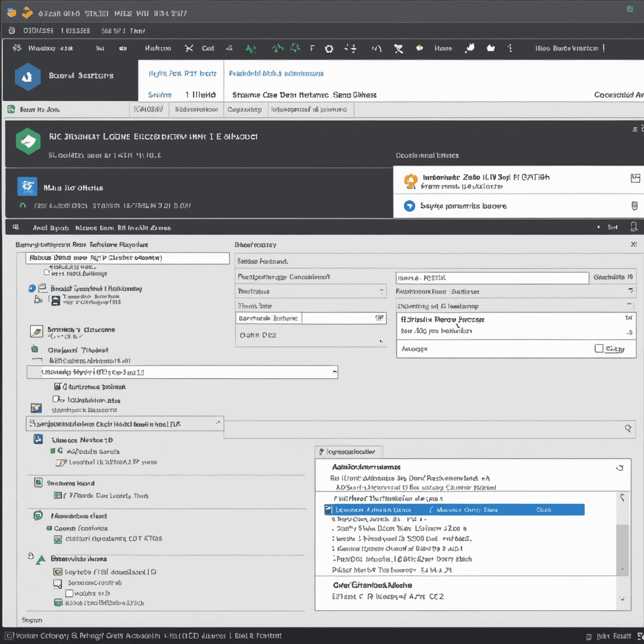Close the panel with the X beside 'Bheartoanray'

(634, 244)
